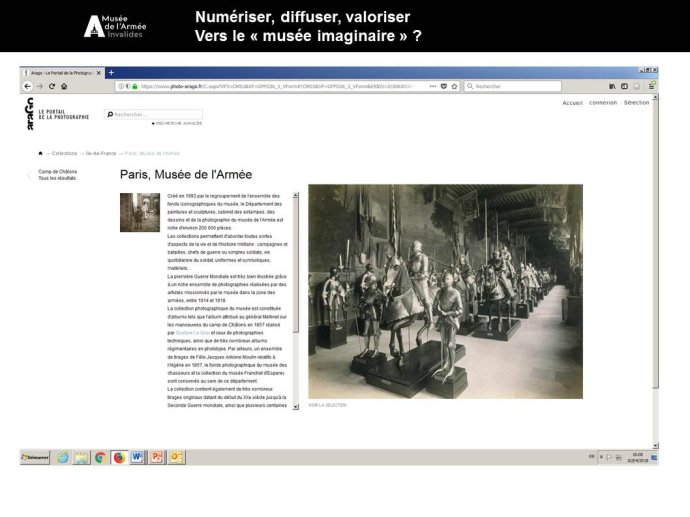
Task: Open the Démarrer start button
Action: click(x=35, y=457)
